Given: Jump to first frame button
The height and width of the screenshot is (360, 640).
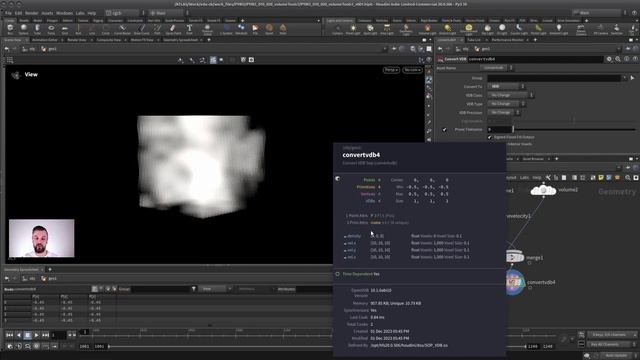Looking at the screenshot, I should tap(10, 335).
